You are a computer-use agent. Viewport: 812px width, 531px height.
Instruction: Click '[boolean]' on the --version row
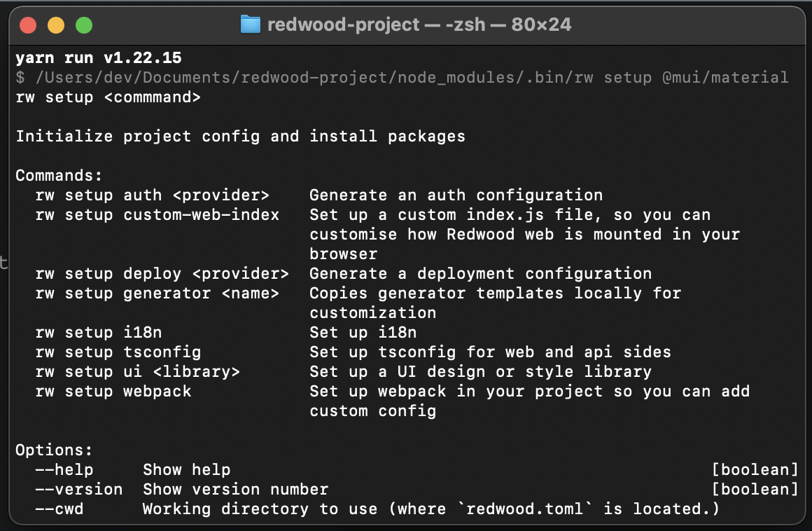pos(755,490)
